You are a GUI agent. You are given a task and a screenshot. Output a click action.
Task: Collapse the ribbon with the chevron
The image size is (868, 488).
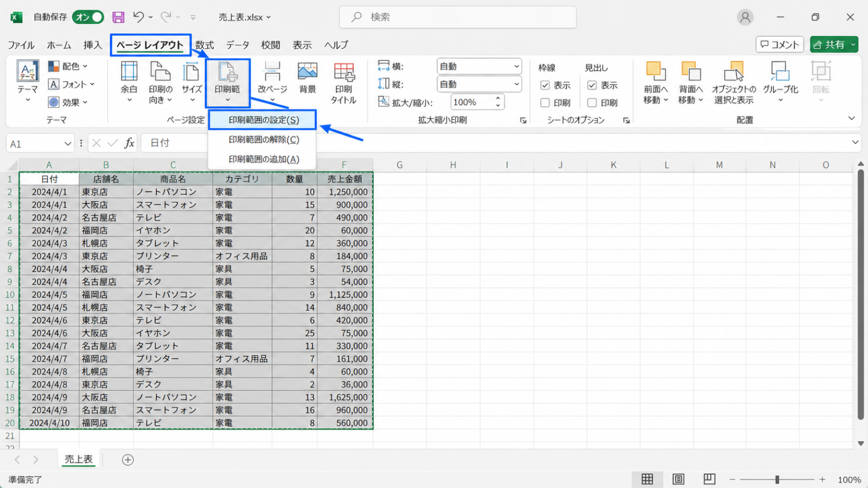851,119
